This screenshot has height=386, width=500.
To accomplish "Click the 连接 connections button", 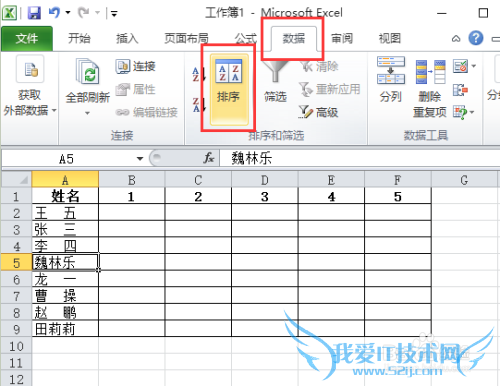I will coord(136,66).
